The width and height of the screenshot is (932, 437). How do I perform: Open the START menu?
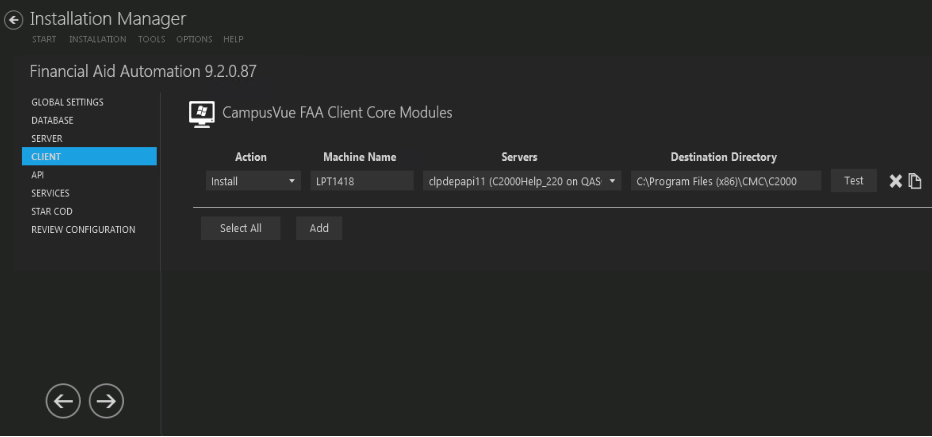44,39
